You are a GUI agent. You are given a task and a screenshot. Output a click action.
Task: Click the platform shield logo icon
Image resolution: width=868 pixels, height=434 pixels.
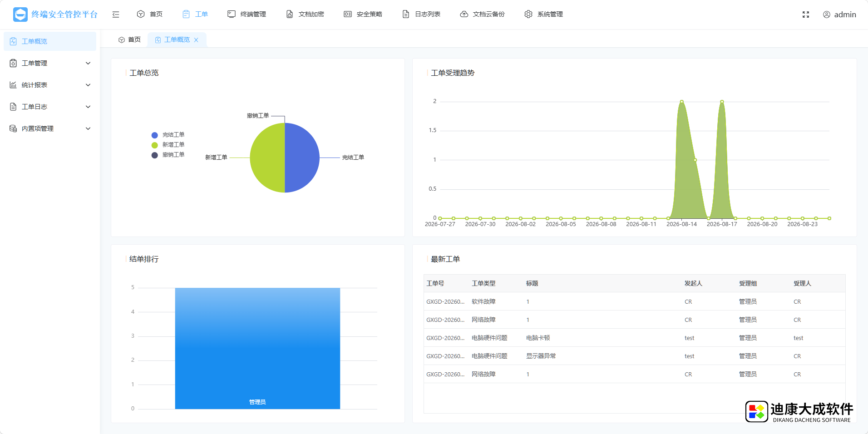point(20,15)
